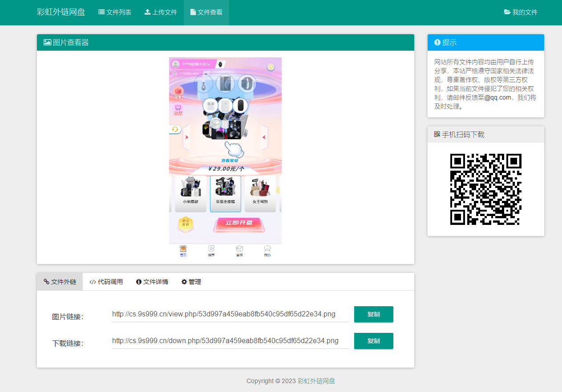Select the 管理 tab
The image size is (562, 392).
[x=192, y=281]
